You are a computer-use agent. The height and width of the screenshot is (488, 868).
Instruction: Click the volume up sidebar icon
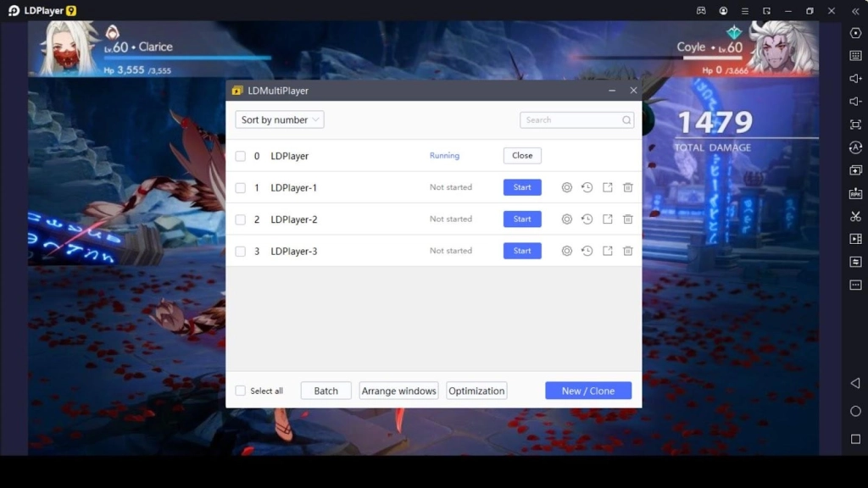point(855,79)
